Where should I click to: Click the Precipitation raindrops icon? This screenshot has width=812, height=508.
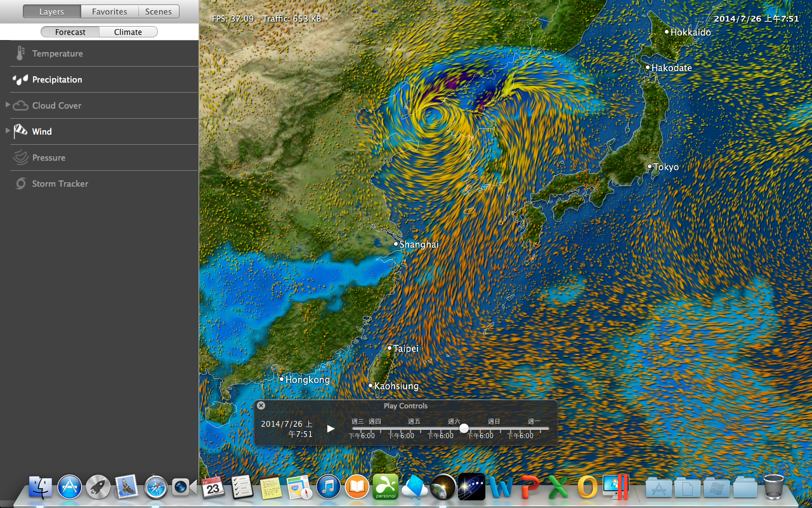[x=20, y=80]
